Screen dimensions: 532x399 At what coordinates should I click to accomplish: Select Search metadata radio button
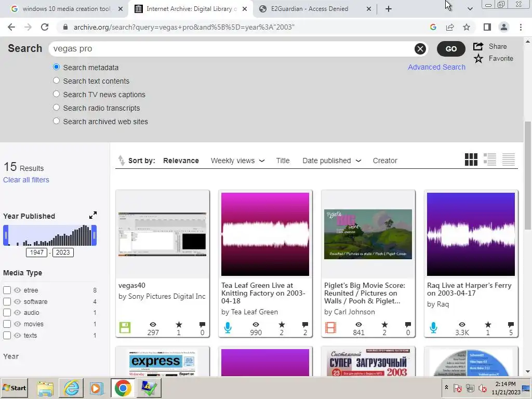click(56, 67)
